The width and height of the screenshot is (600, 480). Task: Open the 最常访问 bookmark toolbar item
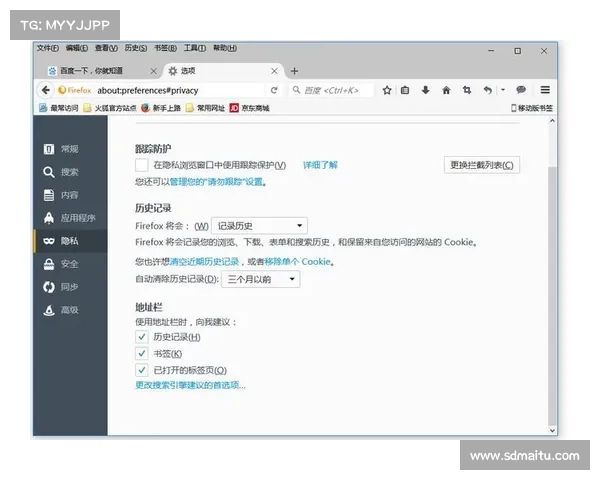pyautogui.click(x=59, y=108)
